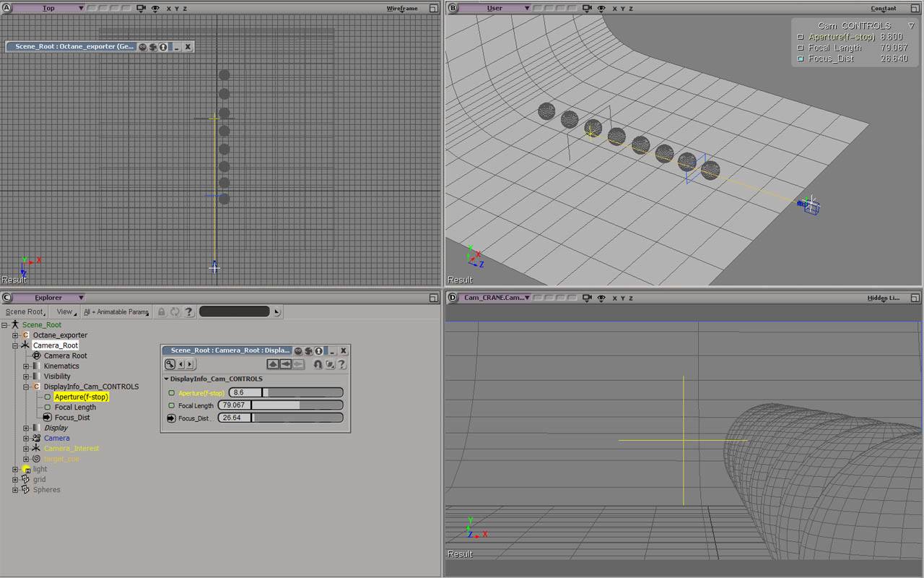Open camera menu in User viewport B
The width and height of the screenshot is (924, 578).
587,9
